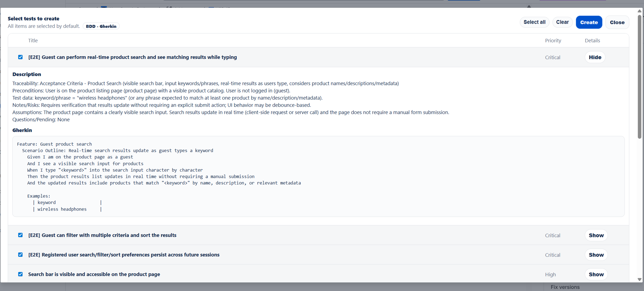Hide details of the real-time search test
Image resolution: width=644 pixels, height=291 pixels.
(595, 57)
